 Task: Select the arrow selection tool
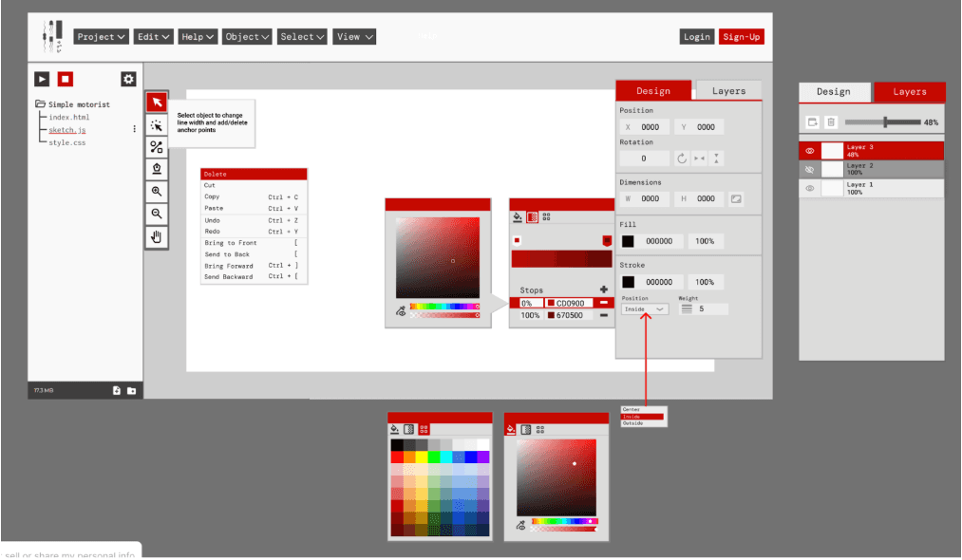(x=157, y=103)
